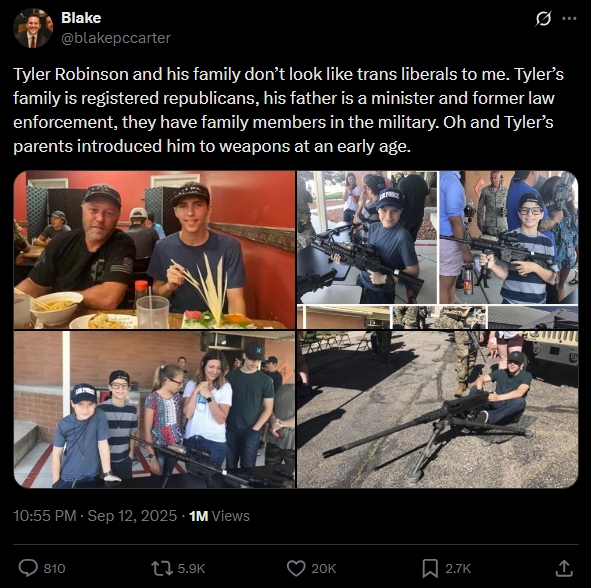Click the repost arrows icon

pyautogui.click(x=162, y=568)
